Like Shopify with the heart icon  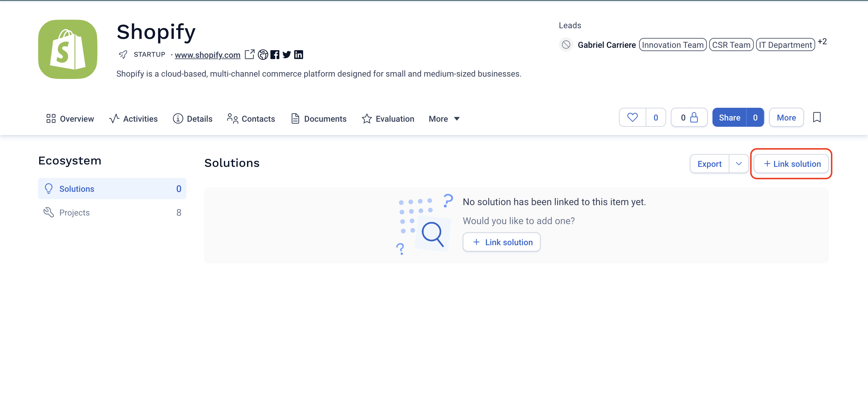[x=633, y=117]
